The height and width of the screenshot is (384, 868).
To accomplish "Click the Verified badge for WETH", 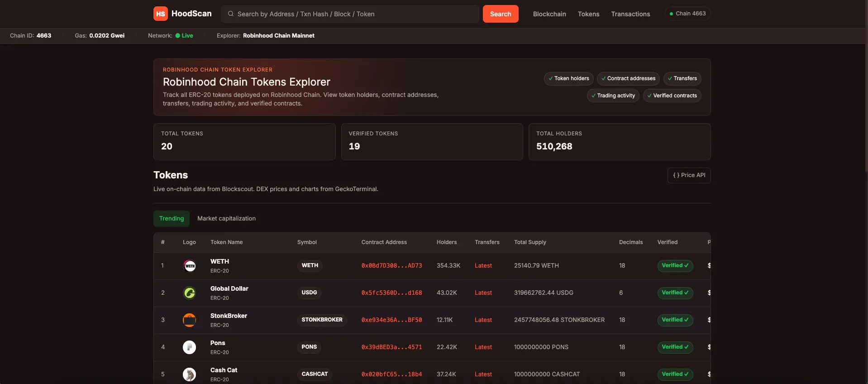I will click(675, 266).
